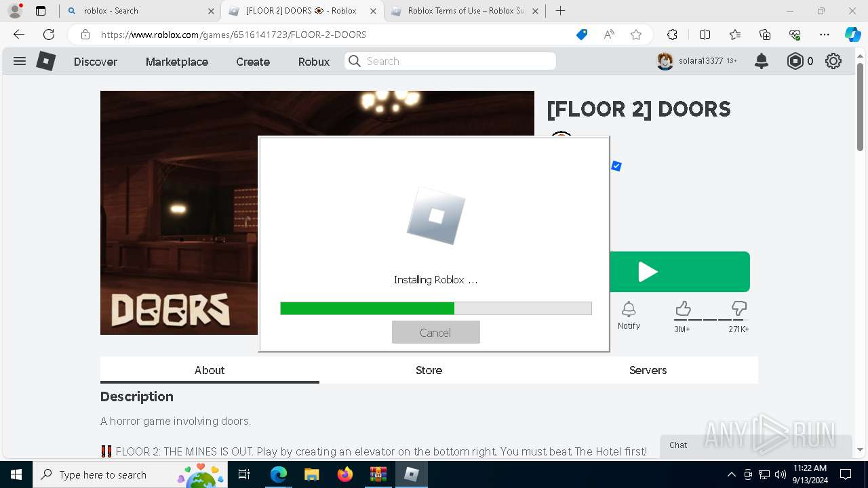The width and height of the screenshot is (868, 488).
Task: Open Edge Settings and more menu
Action: click(x=825, y=35)
